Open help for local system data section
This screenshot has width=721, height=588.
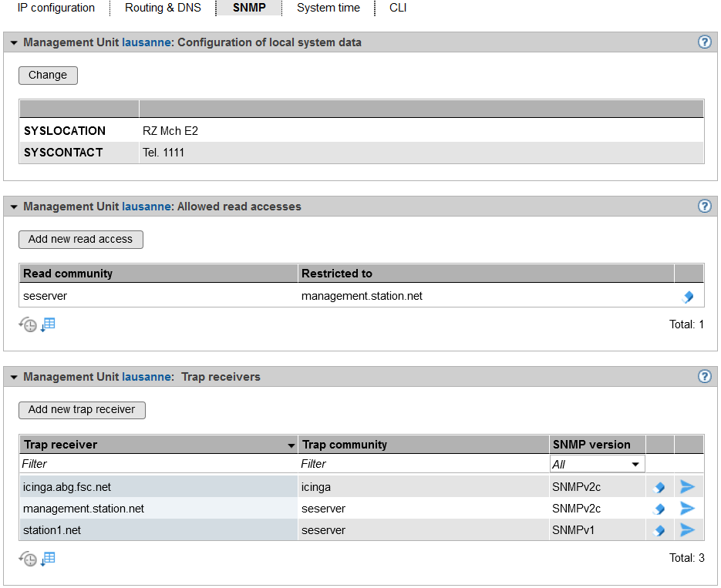[x=704, y=42]
